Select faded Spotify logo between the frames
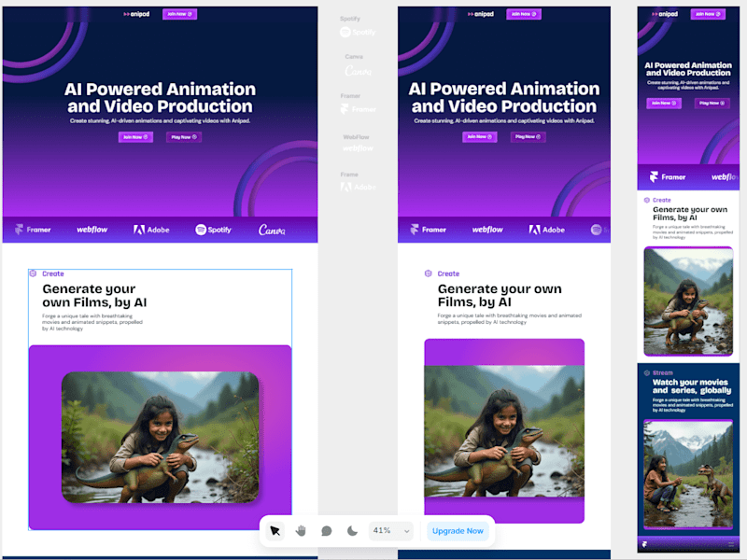This screenshot has height=560, width=747. pyautogui.click(x=358, y=32)
